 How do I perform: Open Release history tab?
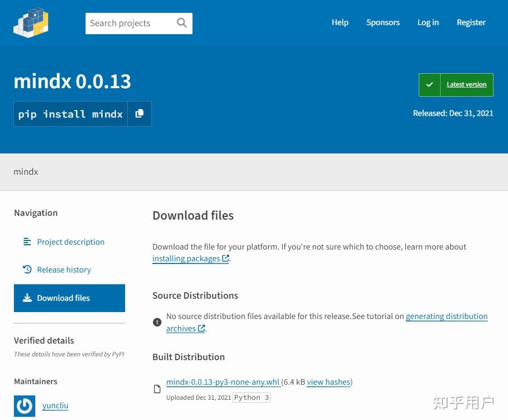tap(64, 270)
